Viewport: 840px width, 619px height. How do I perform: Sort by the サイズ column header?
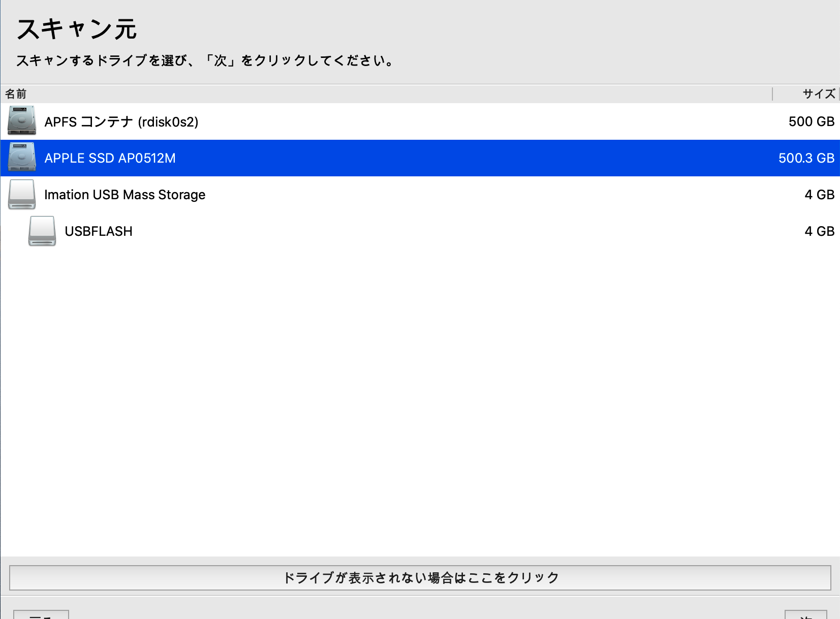click(x=818, y=94)
